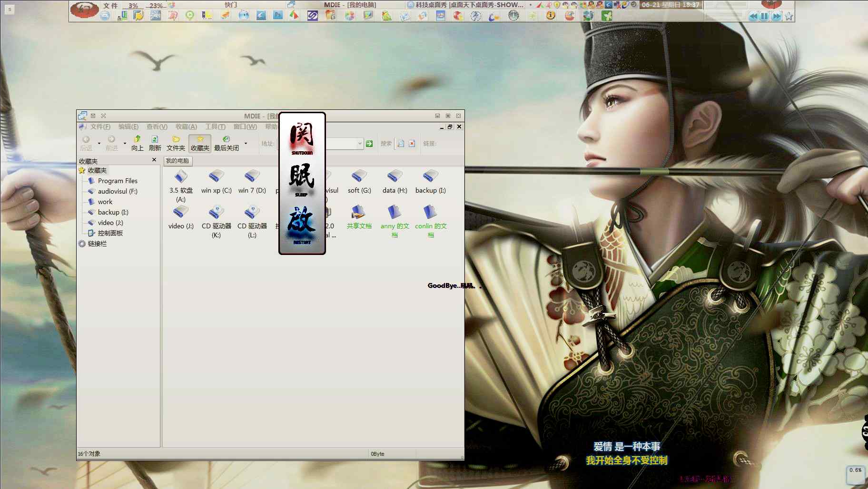Viewport: 868px width, 489px height.
Task: Click the SLEEP calligraphy button
Action: [x=302, y=179]
